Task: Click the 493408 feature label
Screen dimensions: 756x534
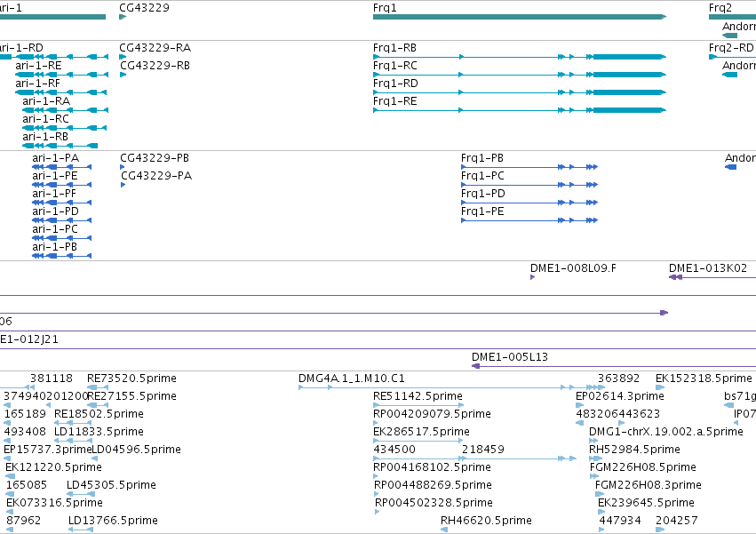Action: pos(25,432)
